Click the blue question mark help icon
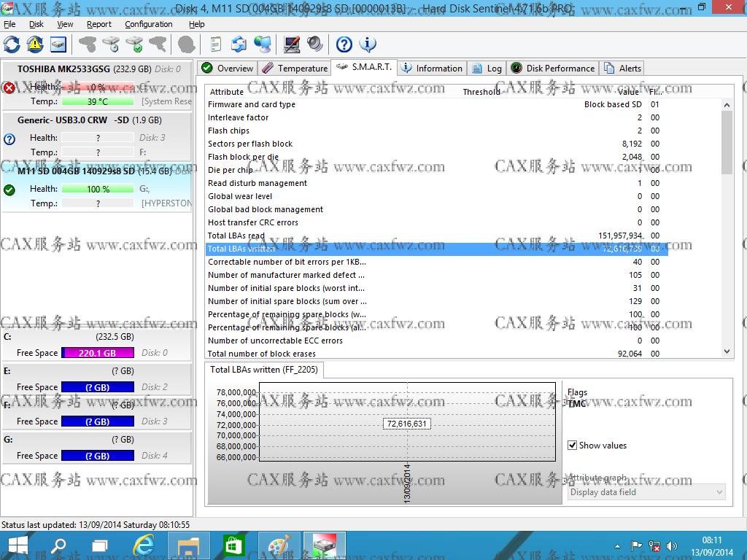747x560 pixels. coord(344,44)
